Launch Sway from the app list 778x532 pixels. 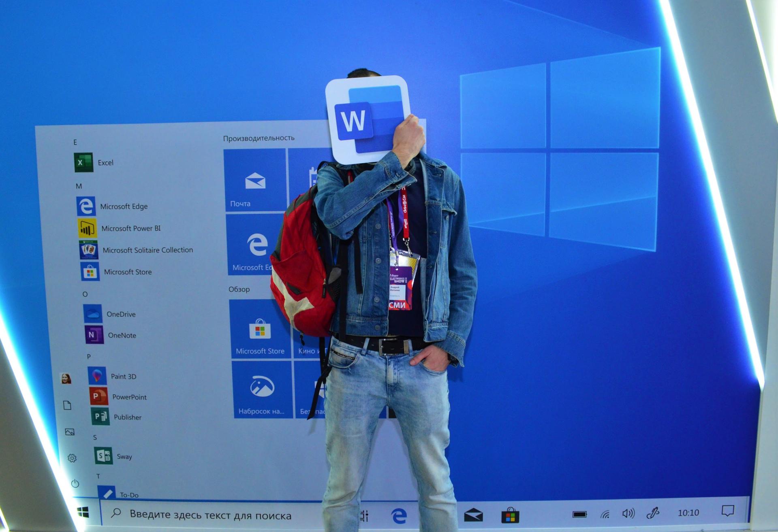tap(113, 456)
